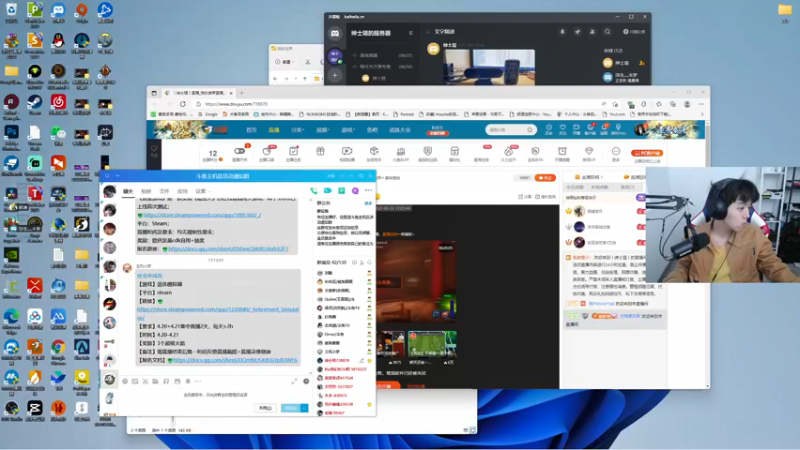This screenshot has height=450, width=800.
Task: Start voice call in QQ group chat
Action: click(x=314, y=190)
